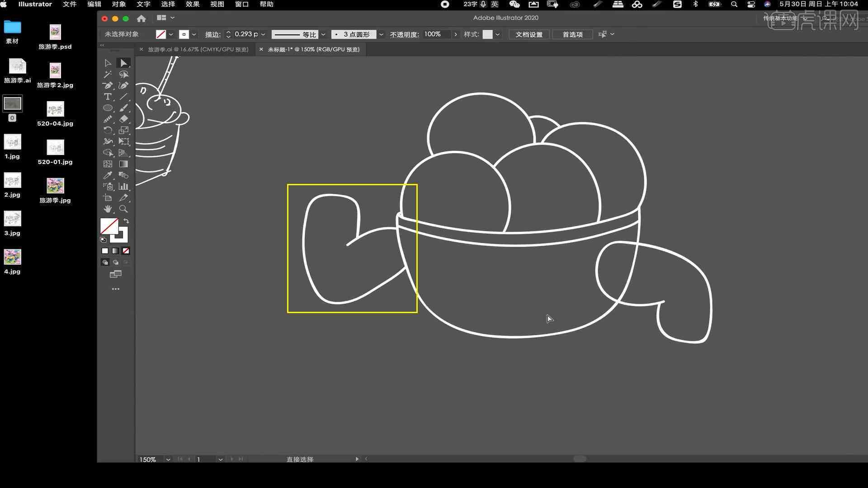Open the stroke weight dropdown
Viewport: 868px width, 488px height.
click(263, 34)
